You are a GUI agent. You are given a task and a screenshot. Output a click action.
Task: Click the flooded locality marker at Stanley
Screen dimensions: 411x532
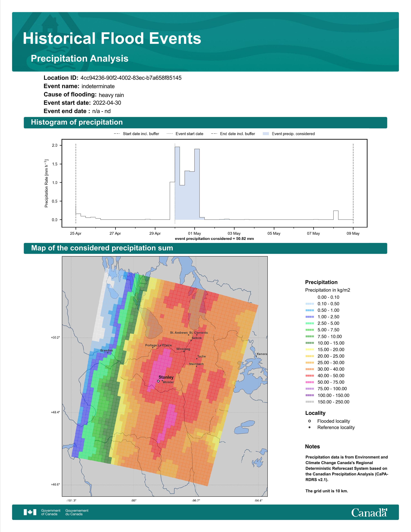[x=158, y=381]
